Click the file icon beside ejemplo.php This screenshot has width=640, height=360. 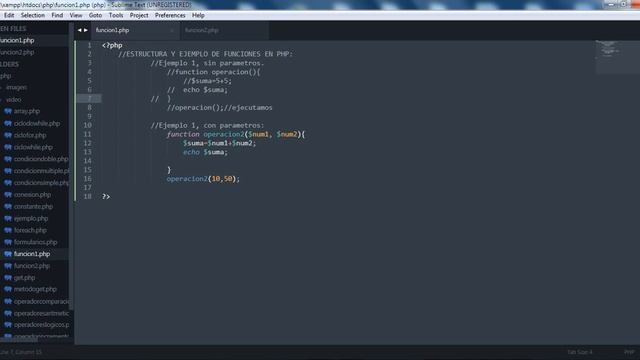[x=8, y=218]
